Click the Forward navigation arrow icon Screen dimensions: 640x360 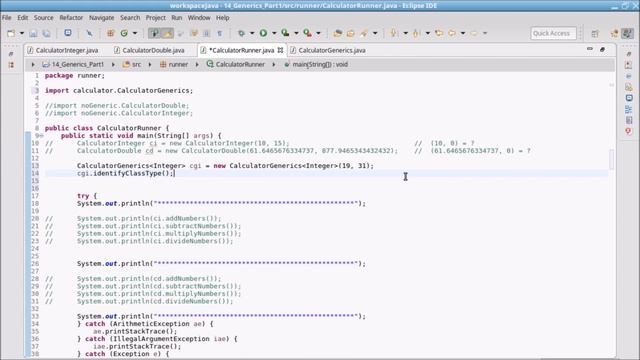474,33
